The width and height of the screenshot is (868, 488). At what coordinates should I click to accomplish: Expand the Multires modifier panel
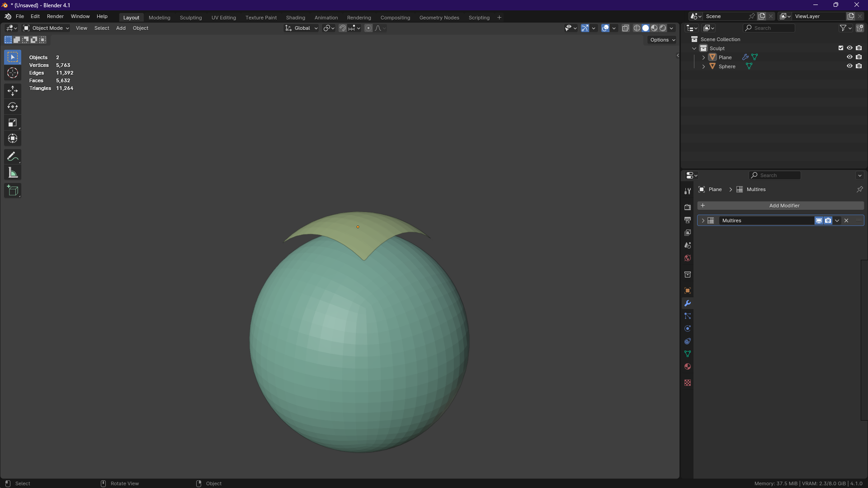703,221
